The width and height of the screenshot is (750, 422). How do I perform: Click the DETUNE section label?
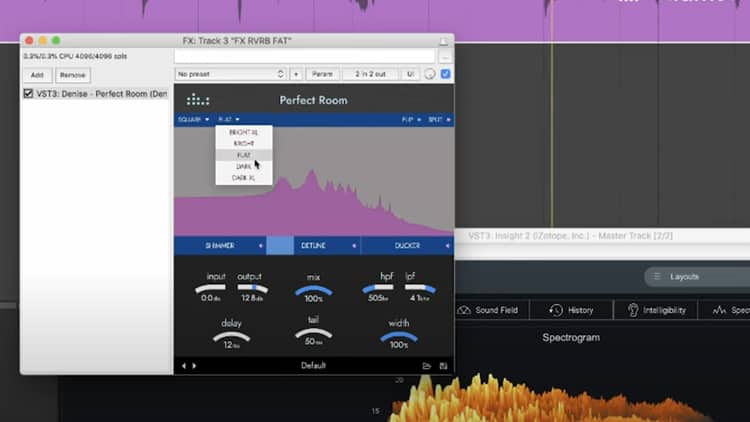tap(313, 245)
